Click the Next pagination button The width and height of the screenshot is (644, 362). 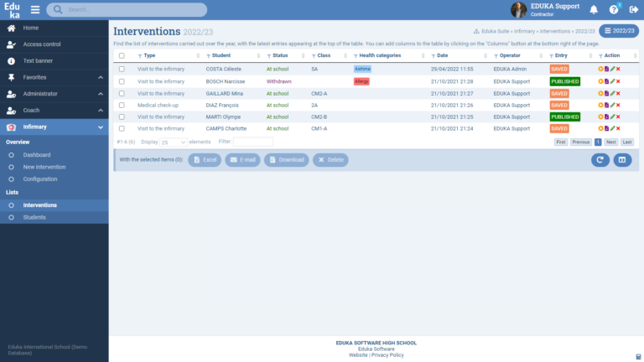point(610,142)
